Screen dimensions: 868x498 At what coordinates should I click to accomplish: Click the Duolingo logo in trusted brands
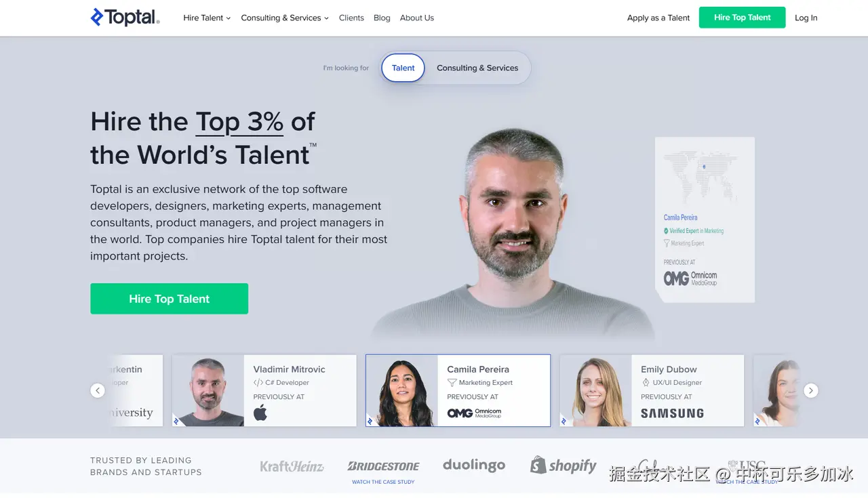(x=474, y=465)
